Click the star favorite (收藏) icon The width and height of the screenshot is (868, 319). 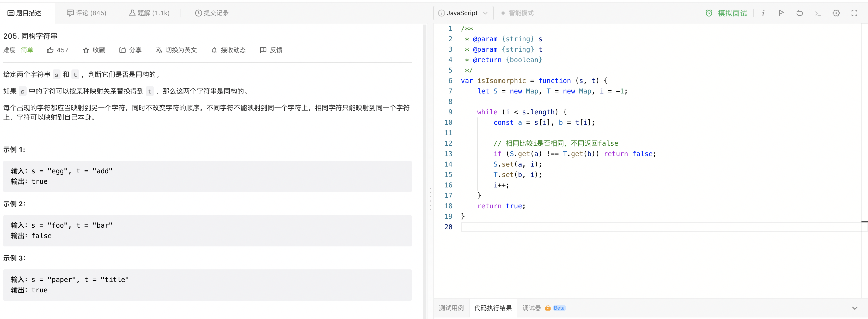[86, 50]
